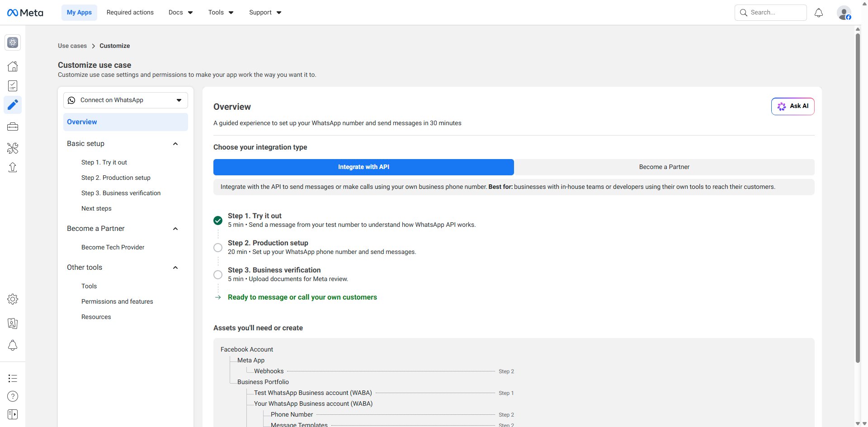The width and height of the screenshot is (868, 427).
Task: Select the Use cases pencil icon
Action: (x=13, y=105)
